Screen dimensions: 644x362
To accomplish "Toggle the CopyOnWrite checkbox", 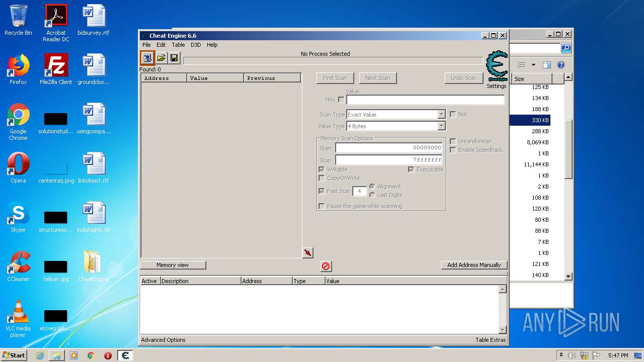I will (x=322, y=178).
